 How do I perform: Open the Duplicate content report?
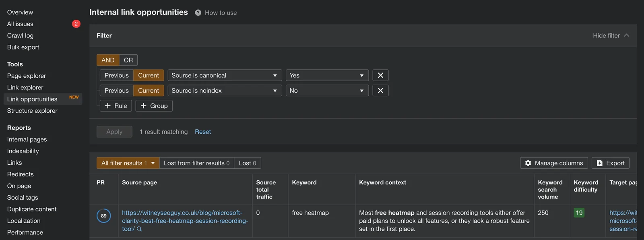click(32, 209)
